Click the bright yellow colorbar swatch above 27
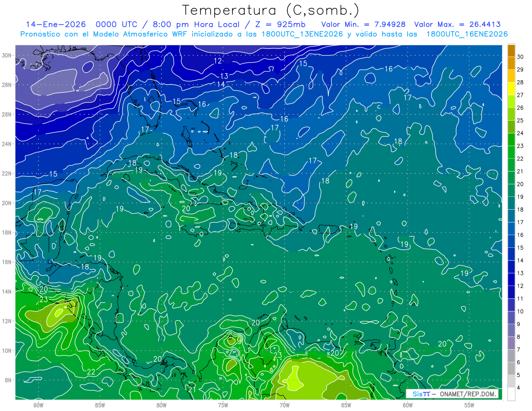 point(511,89)
